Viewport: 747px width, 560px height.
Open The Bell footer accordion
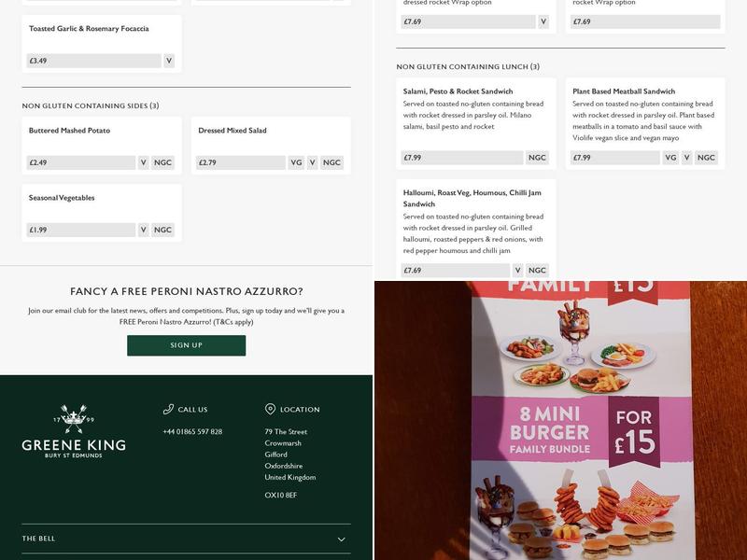[x=186, y=539]
